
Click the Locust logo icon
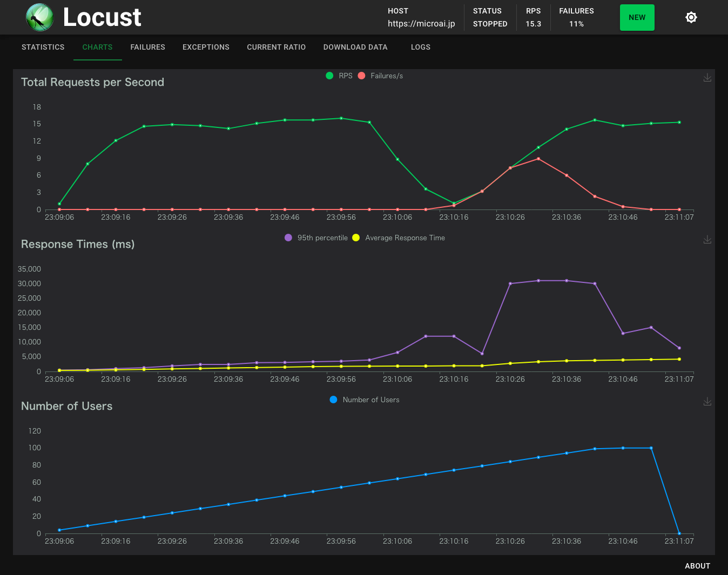pos(39,17)
